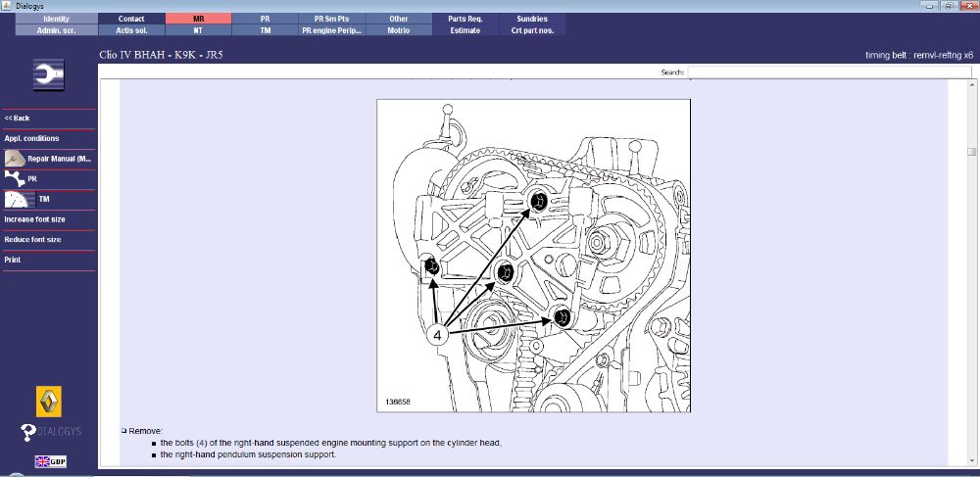Open the Motrio tab
The height and width of the screenshot is (477, 980).
pyautogui.click(x=399, y=30)
